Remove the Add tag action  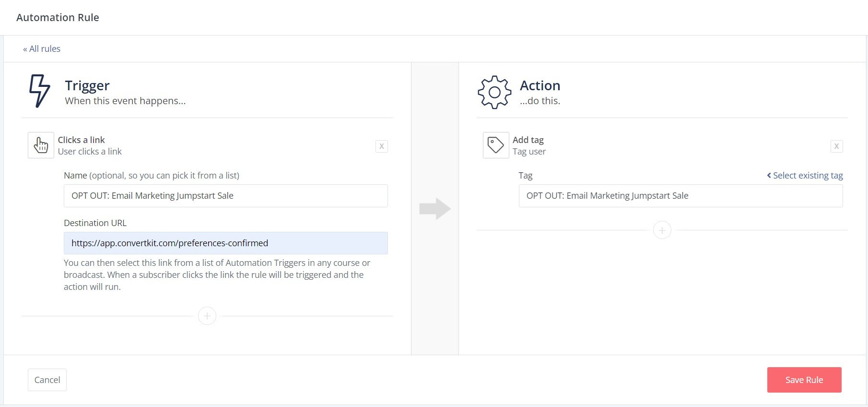(836, 146)
